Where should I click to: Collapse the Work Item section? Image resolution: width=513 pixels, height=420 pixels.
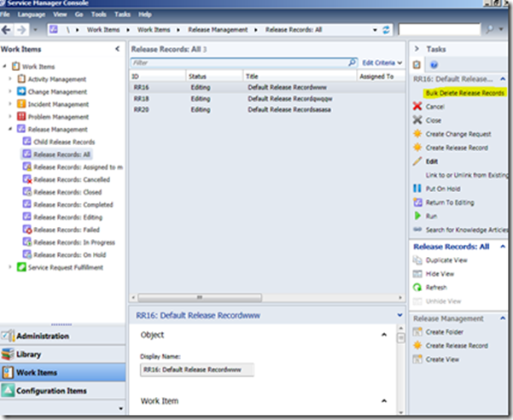point(384,400)
